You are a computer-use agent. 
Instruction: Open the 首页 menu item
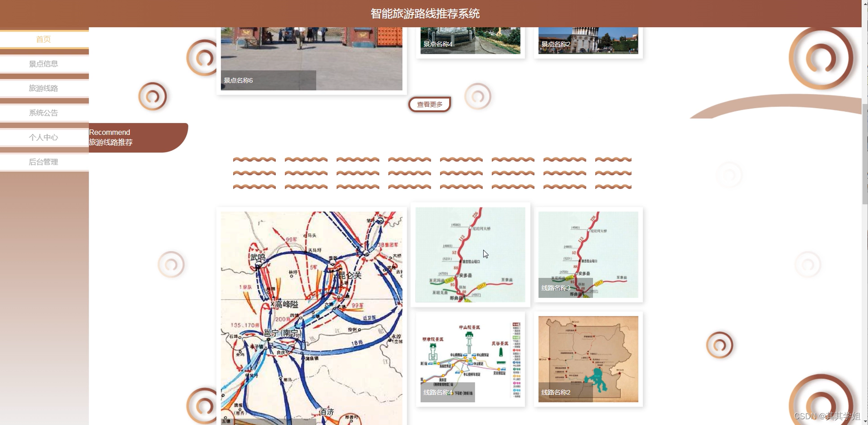coord(44,39)
